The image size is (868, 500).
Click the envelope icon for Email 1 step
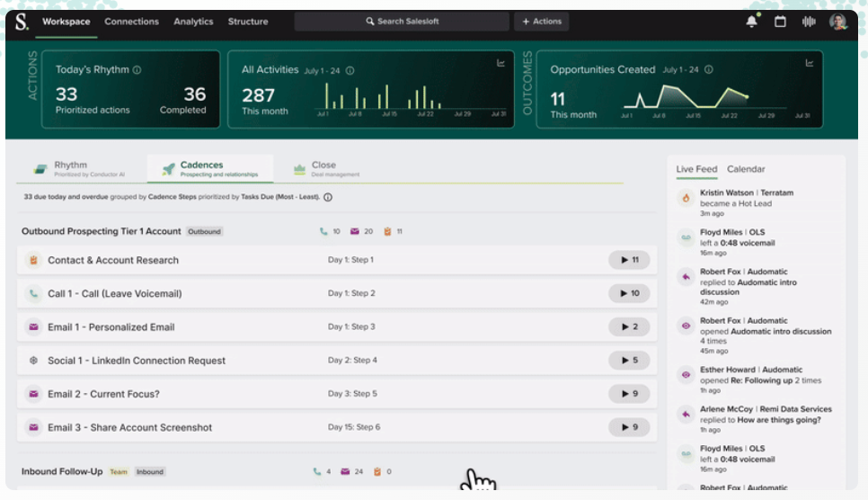point(34,327)
